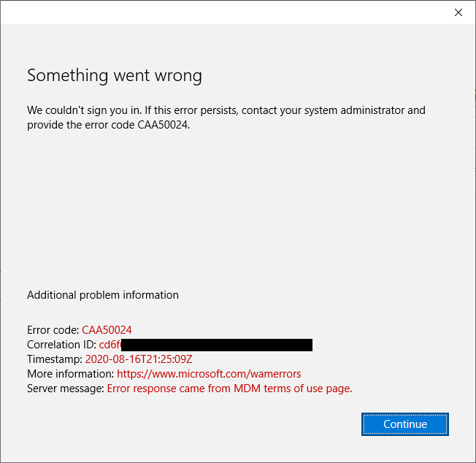Screen dimensions: 476x463
Task: Click the 'Additional problem information' label
Action: click(103, 295)
